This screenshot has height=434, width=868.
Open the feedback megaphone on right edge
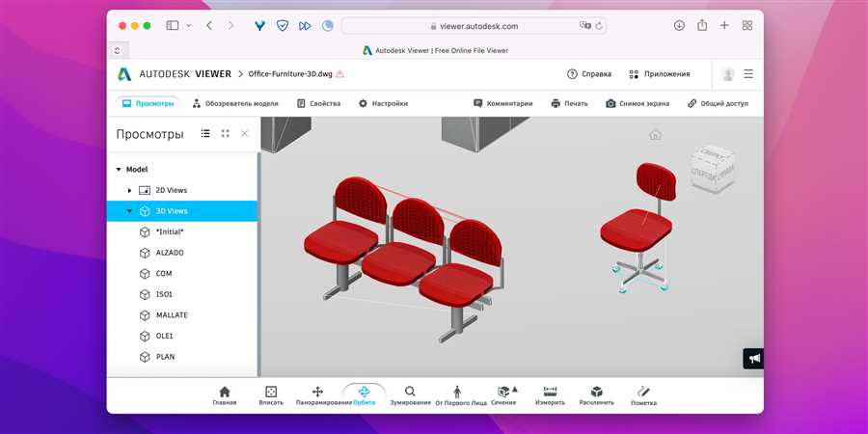coord(753,358)
